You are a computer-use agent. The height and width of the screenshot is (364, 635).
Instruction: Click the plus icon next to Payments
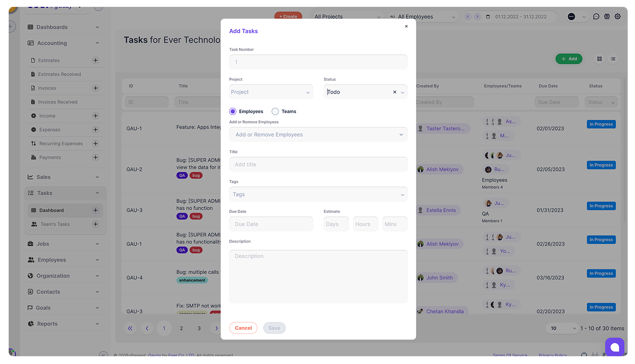95,157
